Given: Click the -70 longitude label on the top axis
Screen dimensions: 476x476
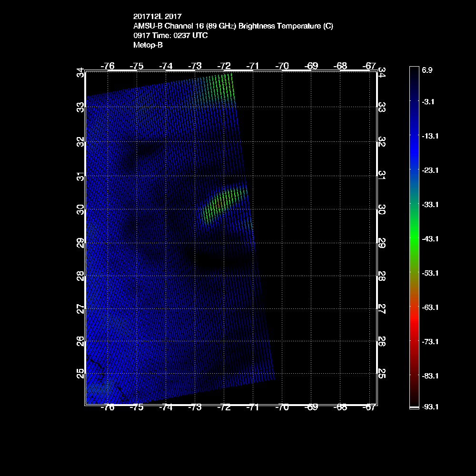Looking at the screenshot, I should (x=282, y=66).
